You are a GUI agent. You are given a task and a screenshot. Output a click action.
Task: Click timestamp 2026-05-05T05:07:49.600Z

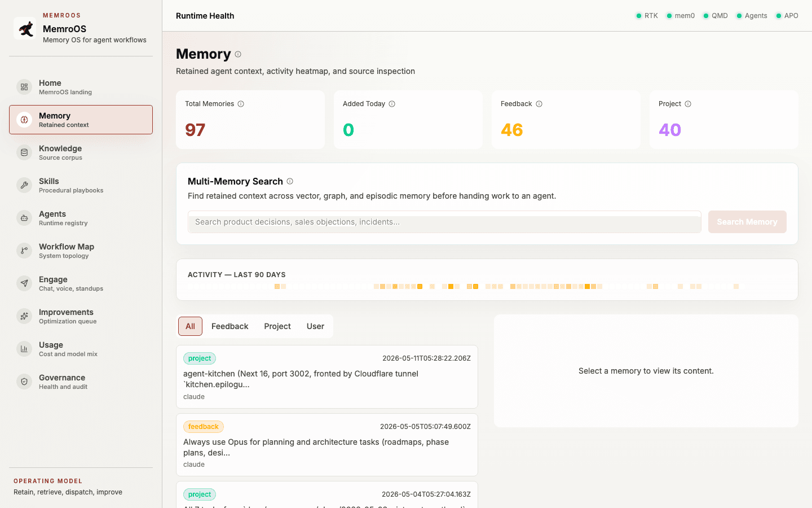tap(425, 427)
